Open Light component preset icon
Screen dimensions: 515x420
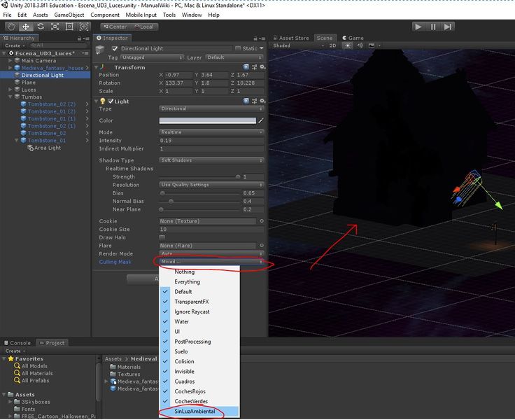[254, 101]
